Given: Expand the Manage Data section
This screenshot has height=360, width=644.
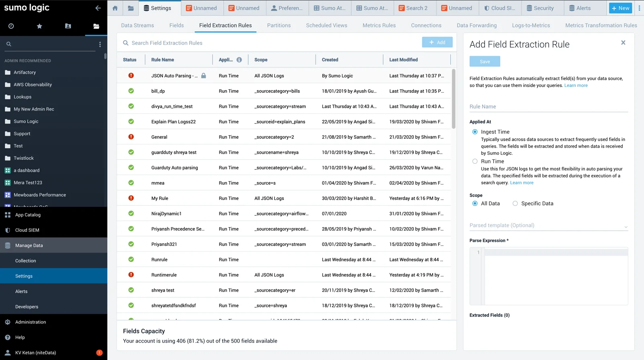Looking at the screenshot, I should (54, 245).
